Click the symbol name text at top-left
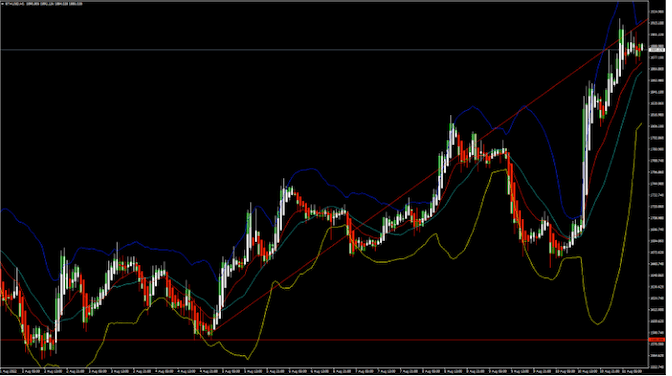 [14, 4]
